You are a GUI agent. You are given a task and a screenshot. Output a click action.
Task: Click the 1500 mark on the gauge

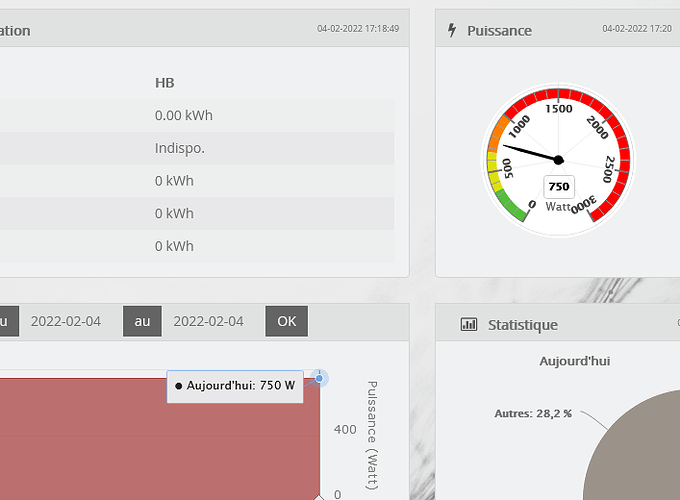559,108
